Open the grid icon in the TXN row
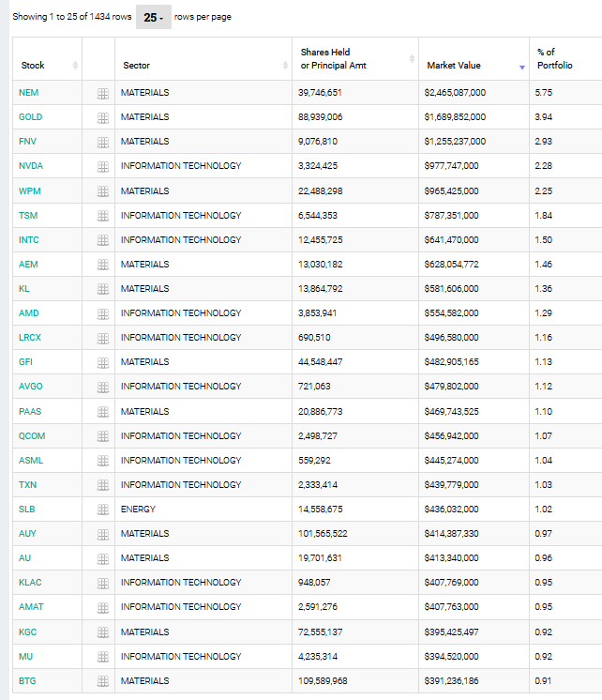602x700 pixels. click(x=103, y=486)
